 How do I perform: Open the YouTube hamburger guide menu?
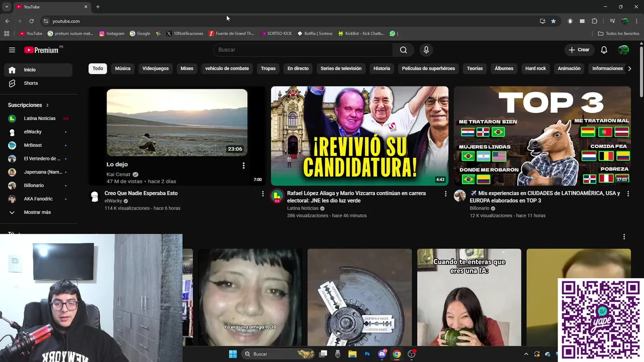click(12, 50)
